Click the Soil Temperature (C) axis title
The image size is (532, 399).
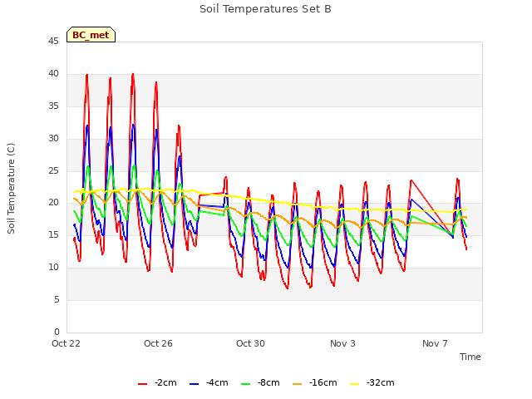[11, 189]
